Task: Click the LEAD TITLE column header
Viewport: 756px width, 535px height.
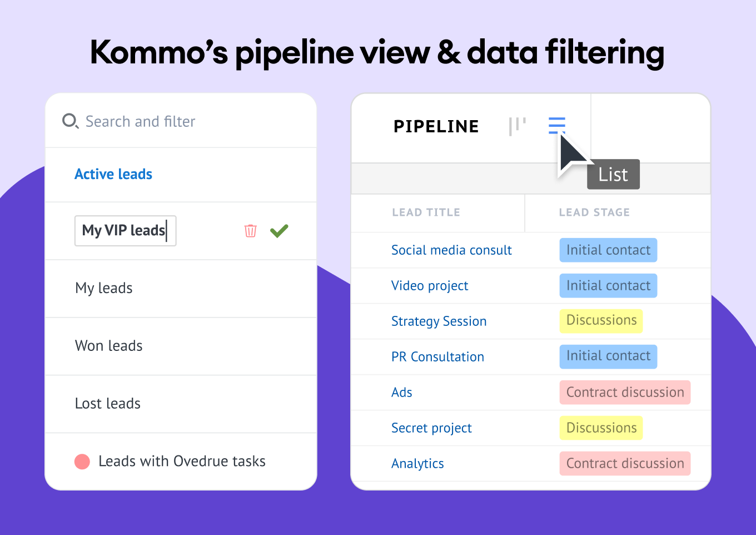Action: pyautogui.click(x=426, y=212)
